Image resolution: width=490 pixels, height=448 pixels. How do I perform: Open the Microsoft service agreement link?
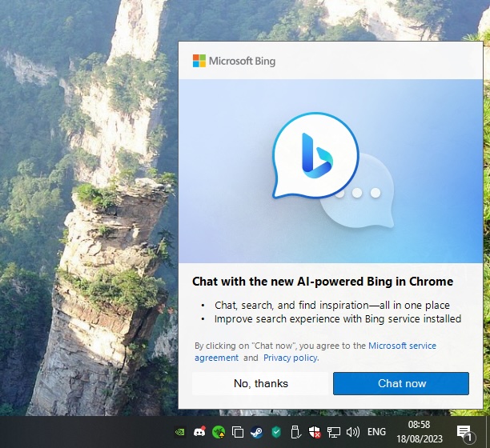click(403, 346)
